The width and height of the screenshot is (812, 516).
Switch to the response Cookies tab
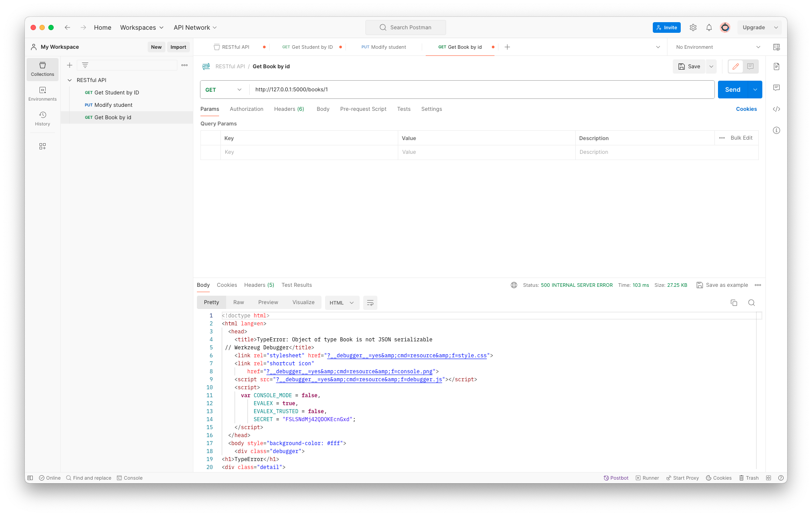coord(227,285)
